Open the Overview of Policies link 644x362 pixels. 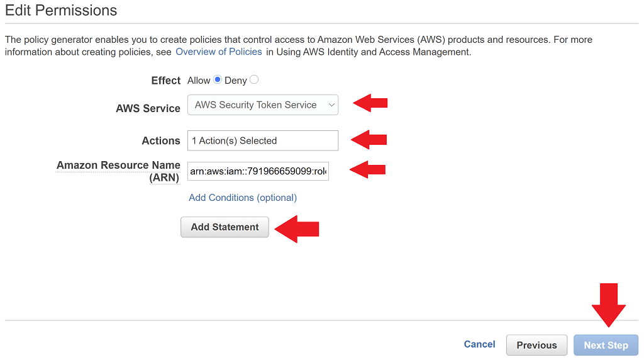coord(219,52)
